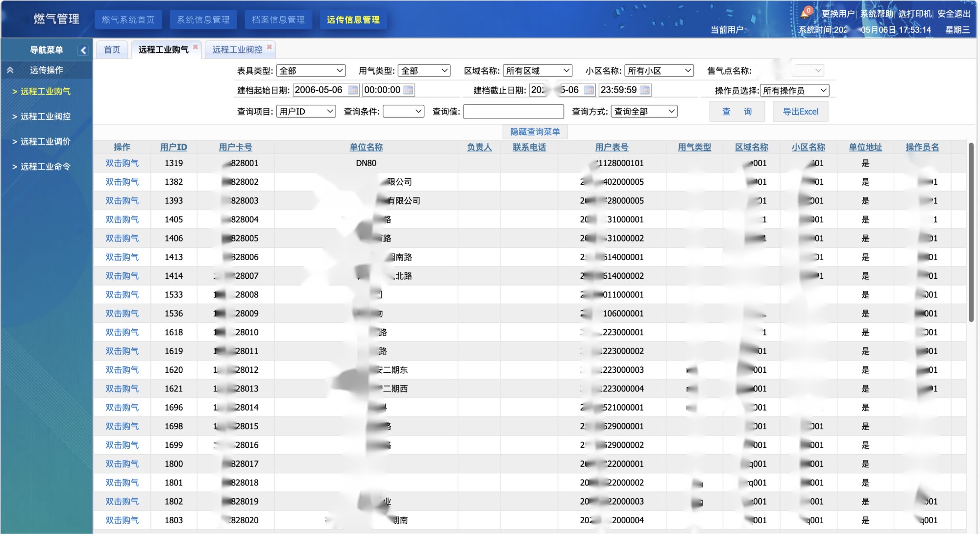Click the 查询 button
This screenshot has width=980, height=534.
(737, 112)
